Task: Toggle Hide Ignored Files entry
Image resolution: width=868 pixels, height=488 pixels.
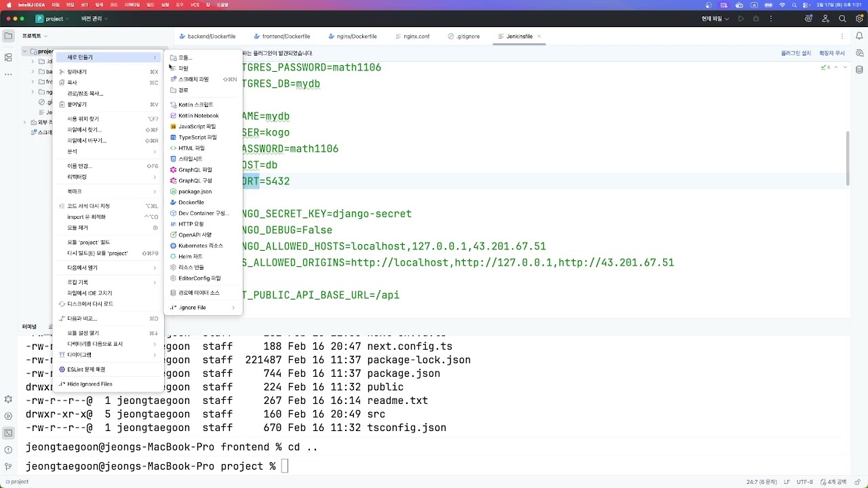Action: point(108,384)
